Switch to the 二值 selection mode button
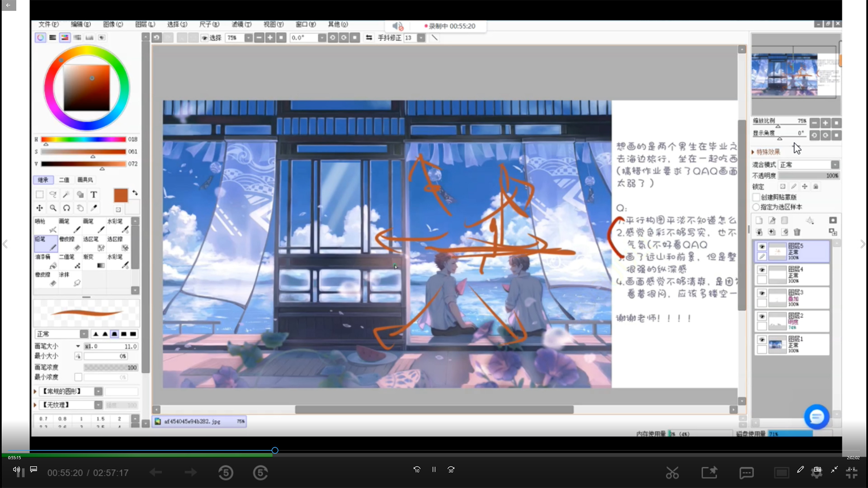868x488 pixels. 64,180
